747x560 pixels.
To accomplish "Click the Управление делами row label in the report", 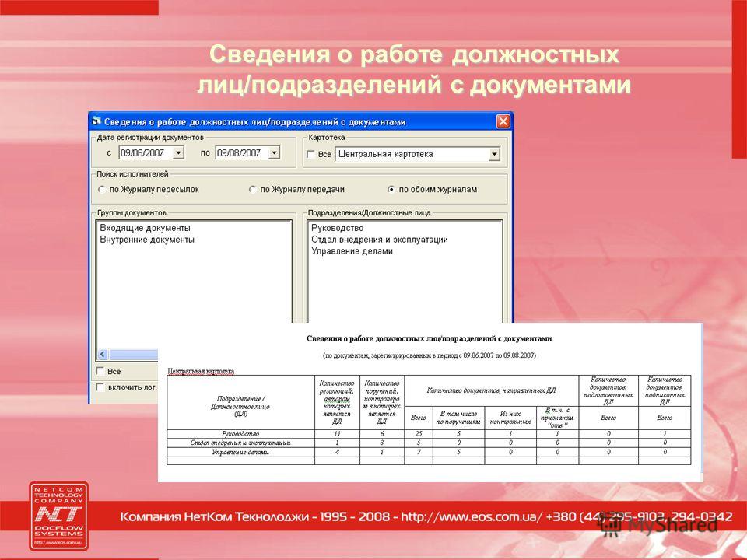I will tap(240, 452).
